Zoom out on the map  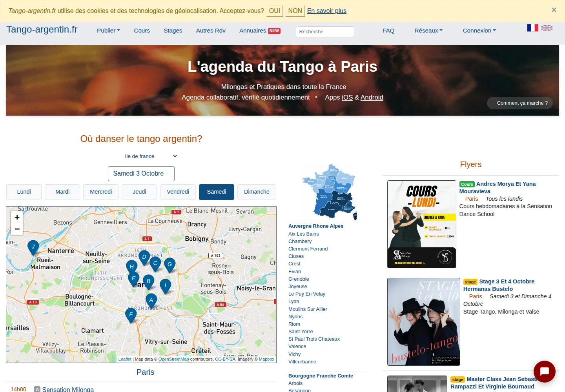click(17, 229)
